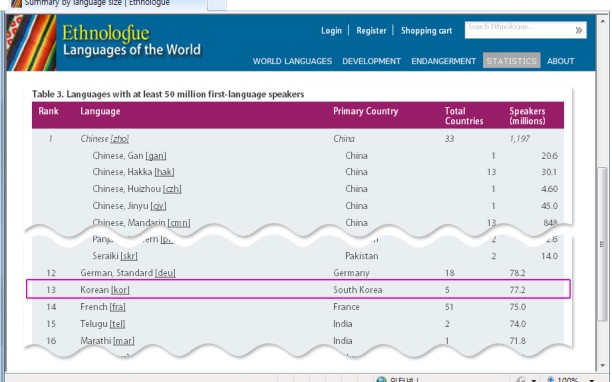The width and height of the screenshot is (612, 382).
Task: Follow the [skr] Seraiki code link
Action: (x=129, y=256)
